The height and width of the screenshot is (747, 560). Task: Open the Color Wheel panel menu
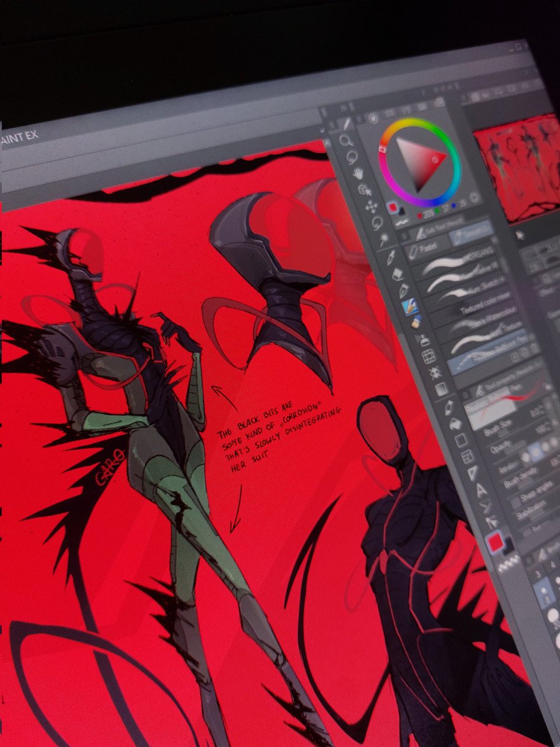(x=358, y=120)
